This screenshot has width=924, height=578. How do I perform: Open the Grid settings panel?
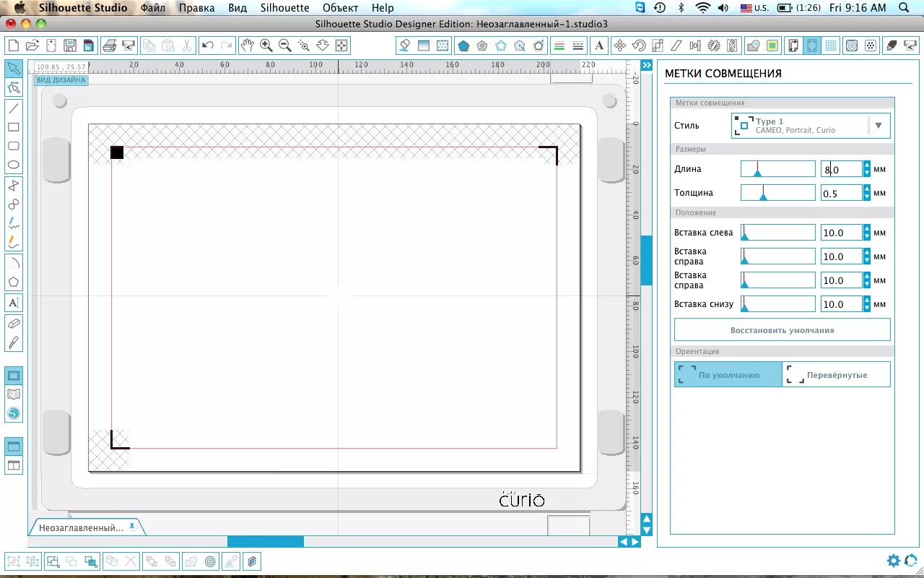[x=831, y=46]
